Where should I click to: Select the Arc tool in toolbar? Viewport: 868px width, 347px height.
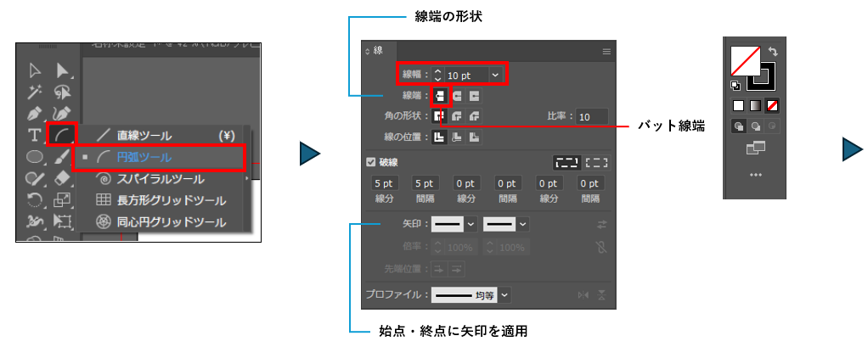coord(61,135)
